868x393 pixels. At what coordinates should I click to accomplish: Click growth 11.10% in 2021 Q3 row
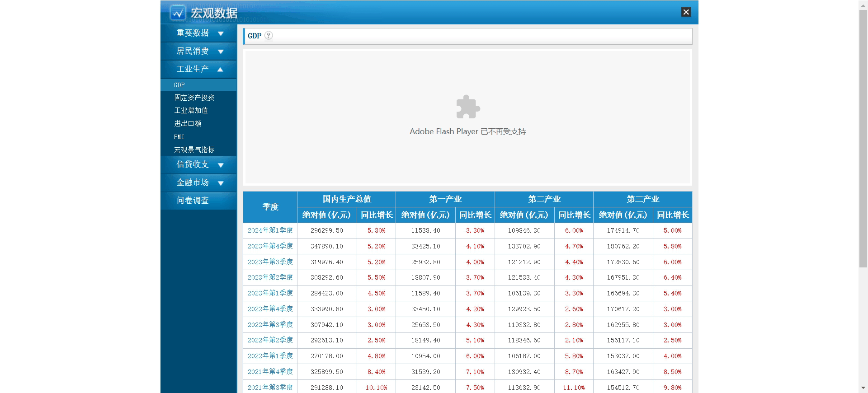click(x=574, y=388)
